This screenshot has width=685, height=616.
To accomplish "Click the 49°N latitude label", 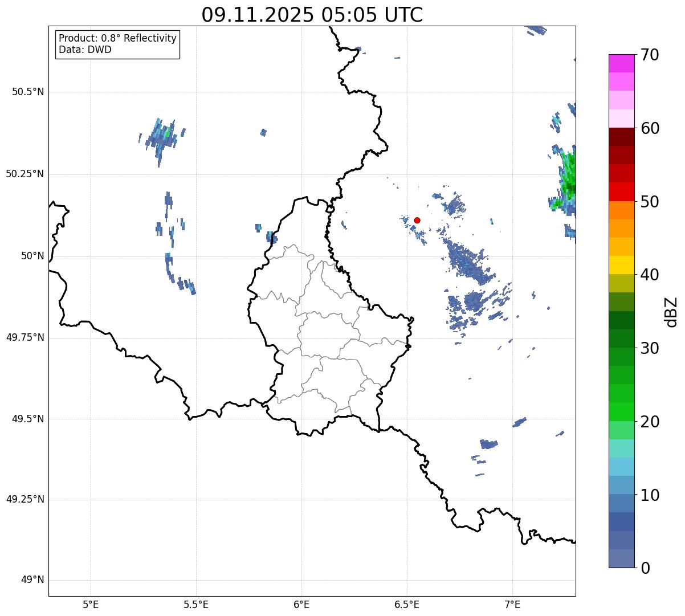I will (32, 580).
